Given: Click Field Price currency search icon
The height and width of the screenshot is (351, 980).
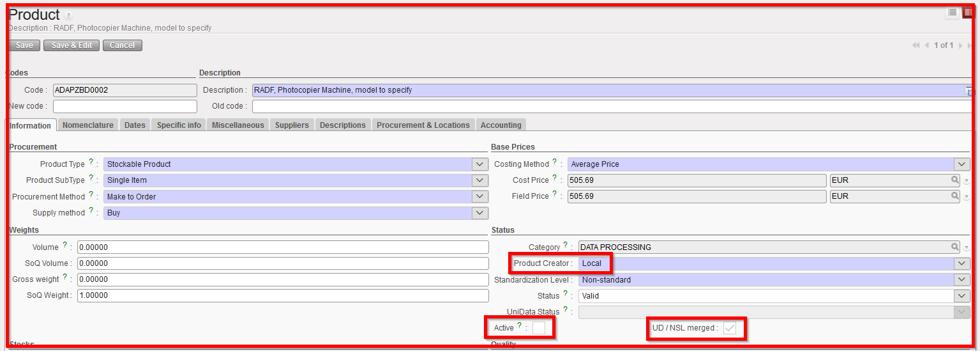Looking at the screenshot, I should coord(954,196).
